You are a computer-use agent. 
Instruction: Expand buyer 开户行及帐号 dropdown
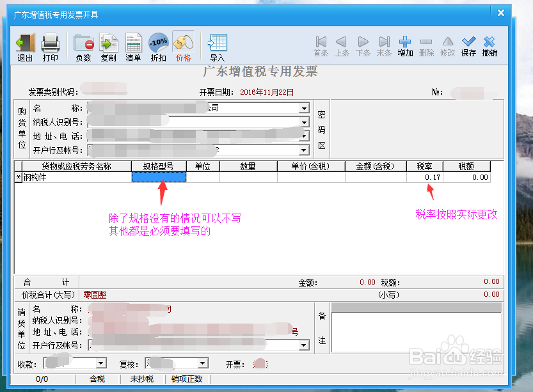click(304, 150)
